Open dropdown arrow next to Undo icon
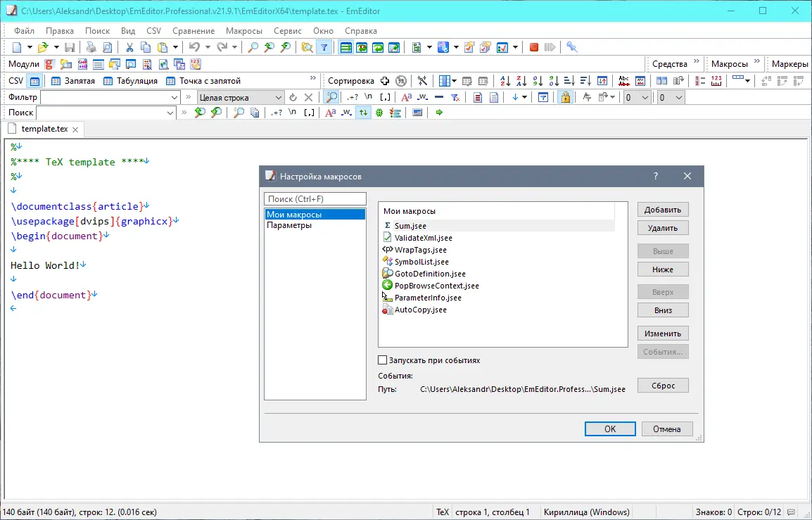This screenshot has width=812, height=520. [x=208, y=48]
